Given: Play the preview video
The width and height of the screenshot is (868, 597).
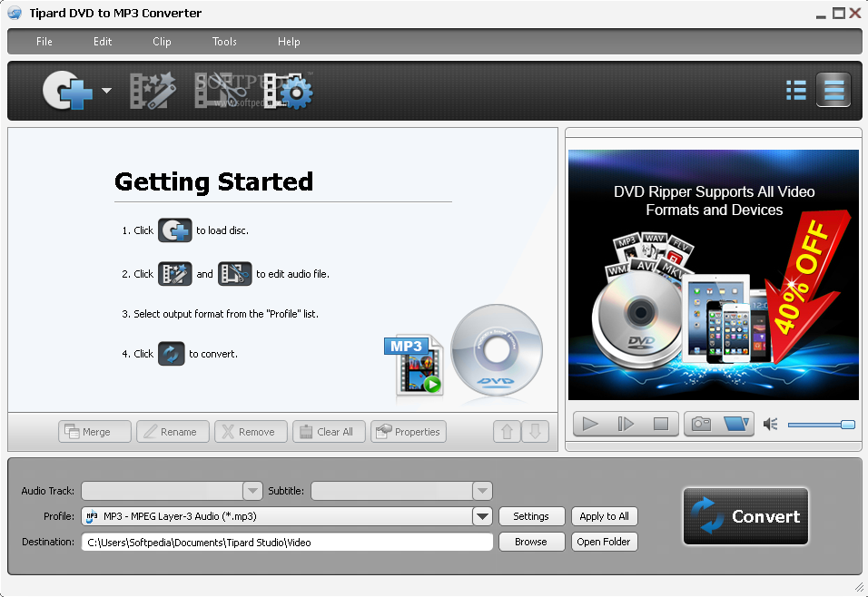Looking at the screenshot, I should [591, 425].
